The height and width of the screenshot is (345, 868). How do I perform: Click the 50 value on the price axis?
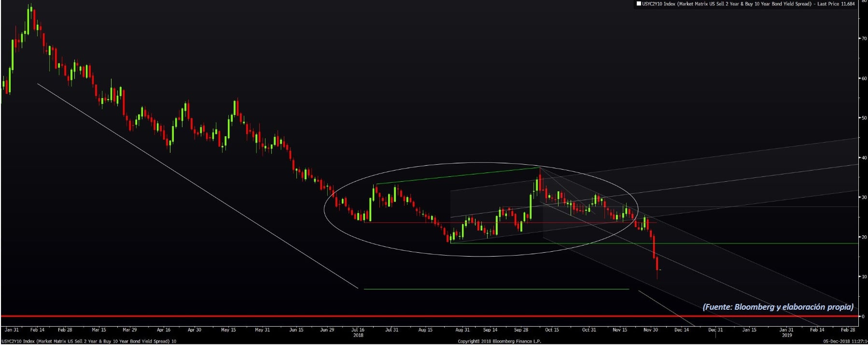[x=864, y=117]
